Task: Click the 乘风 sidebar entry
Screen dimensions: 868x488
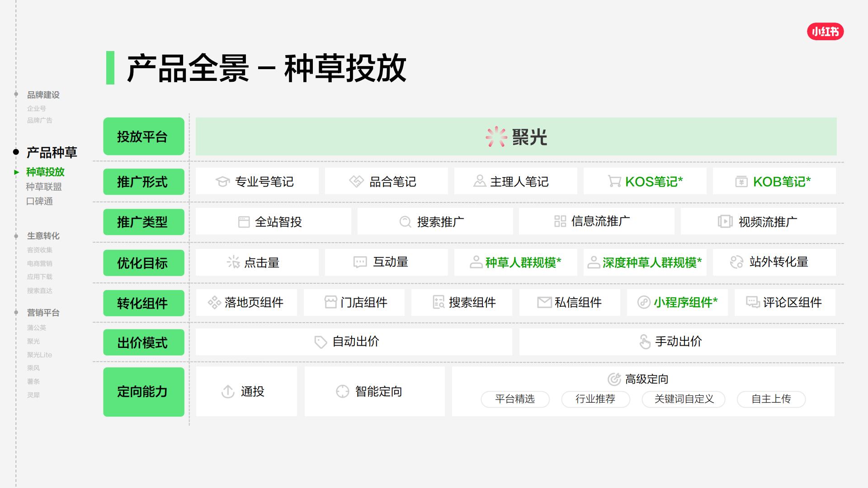Action: pyautogui.click(x=33, y=368)
